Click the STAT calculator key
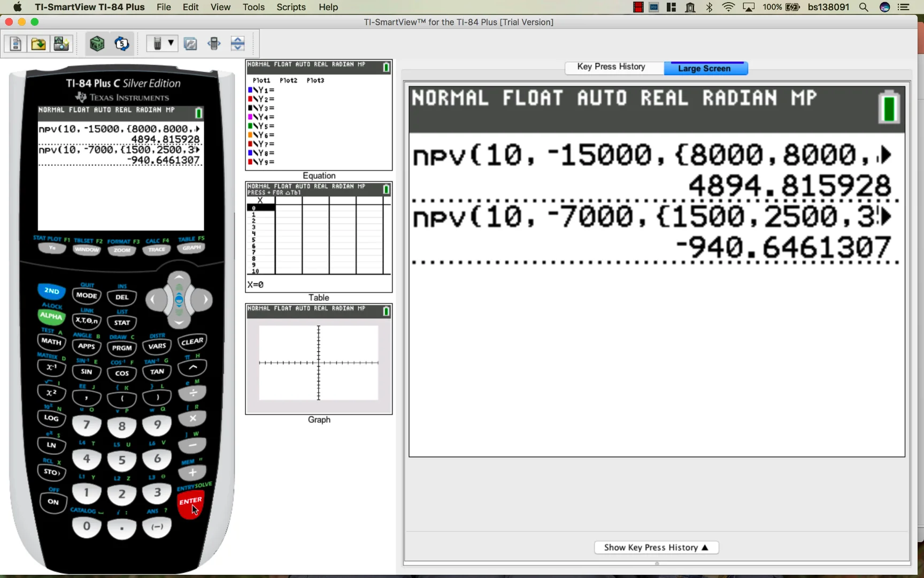 point(122,323)
